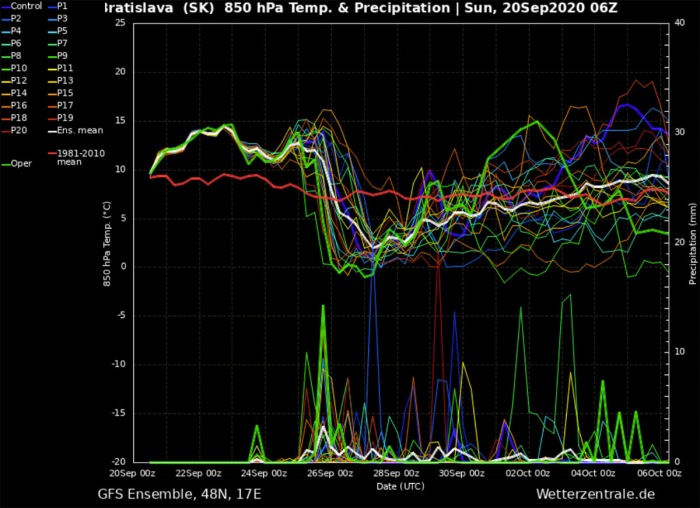The height and width of the screenshot is (508, 700).
Task: Click the 30Sep 00z date tick label
Action: pos(461,473)
